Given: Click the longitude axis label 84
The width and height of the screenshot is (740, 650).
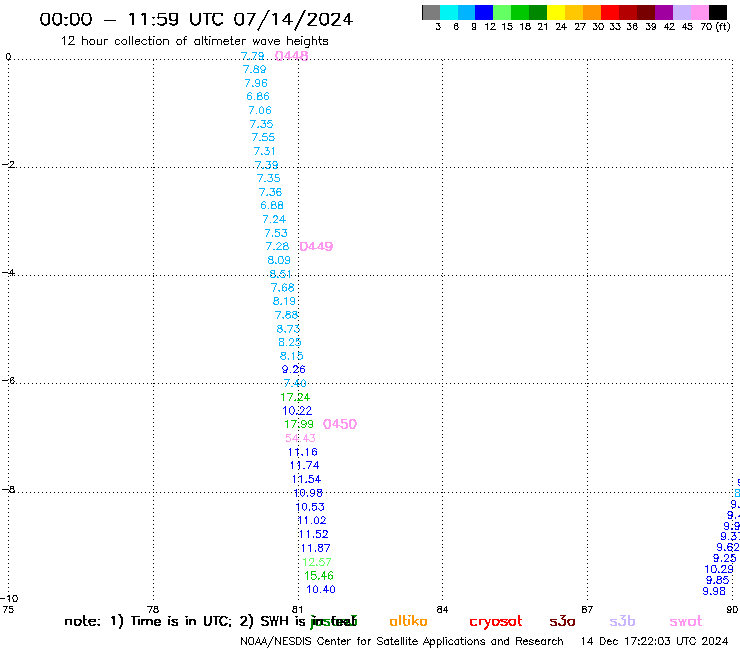Looking at the screenshot, I should (x=442, y=609).
